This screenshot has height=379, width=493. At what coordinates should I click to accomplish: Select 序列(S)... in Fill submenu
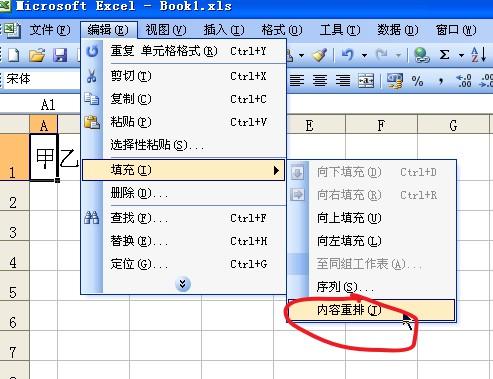372,287
